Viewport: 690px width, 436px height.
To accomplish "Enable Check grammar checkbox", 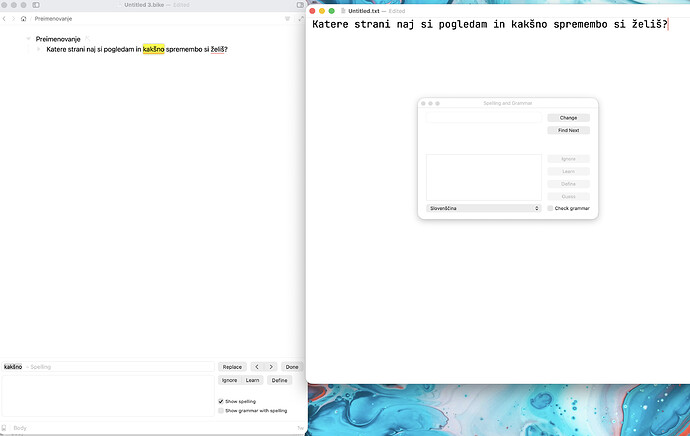I will [x=550, y=208].
